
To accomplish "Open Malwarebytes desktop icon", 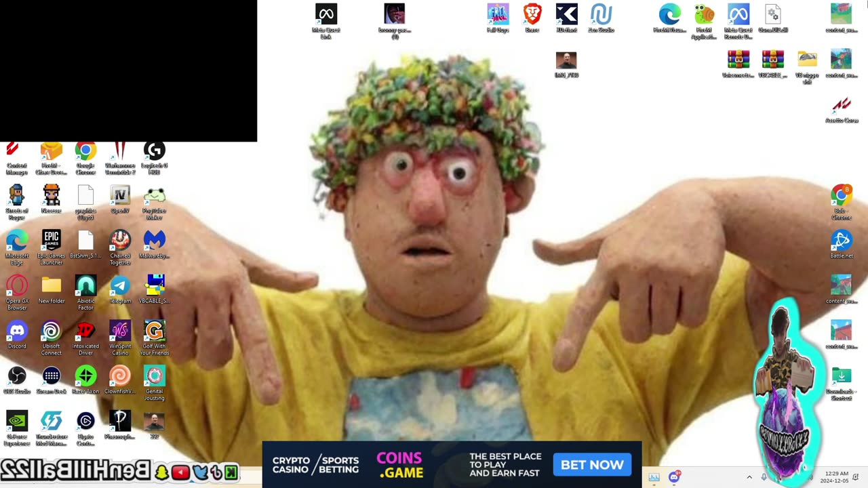I will [154, 245].
